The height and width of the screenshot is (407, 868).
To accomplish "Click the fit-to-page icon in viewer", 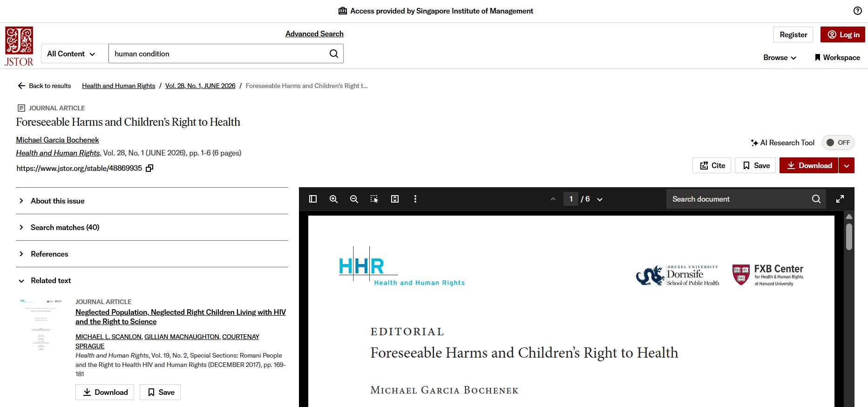I will pos(395,199).
